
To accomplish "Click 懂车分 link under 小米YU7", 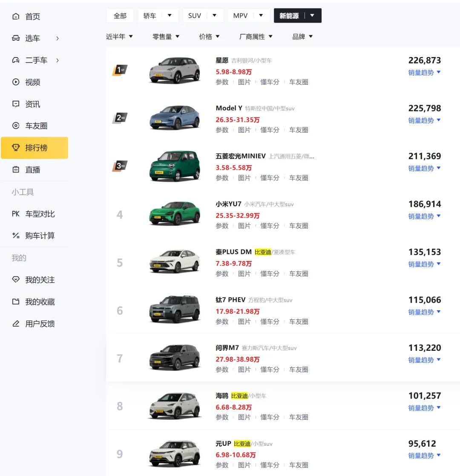I will (270, 226).
